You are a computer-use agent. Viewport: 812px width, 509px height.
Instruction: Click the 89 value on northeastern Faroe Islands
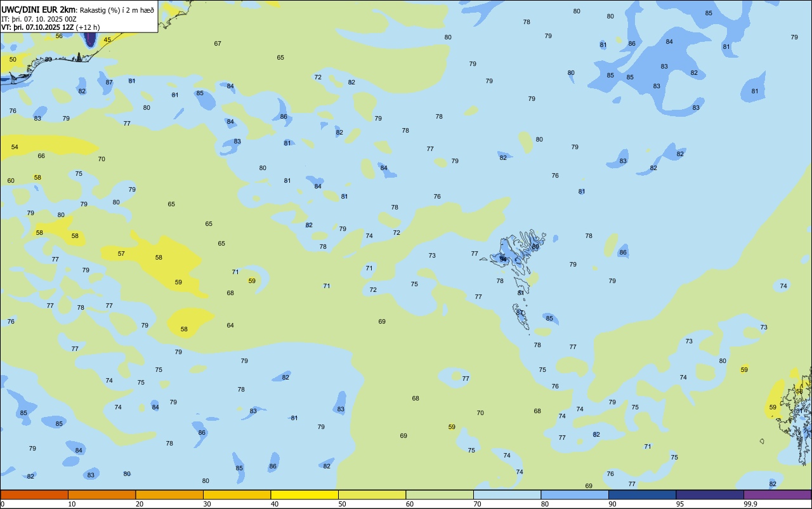pyautogui.click(x=535, y=246)
